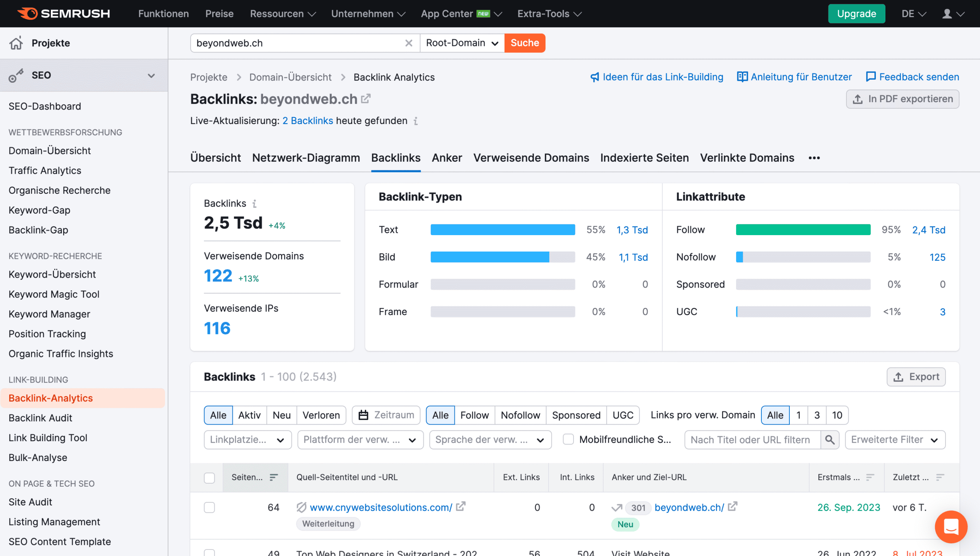Click the SEO key icon in sidebar
This screenshot has width=980, height=556.
(16, 75)
